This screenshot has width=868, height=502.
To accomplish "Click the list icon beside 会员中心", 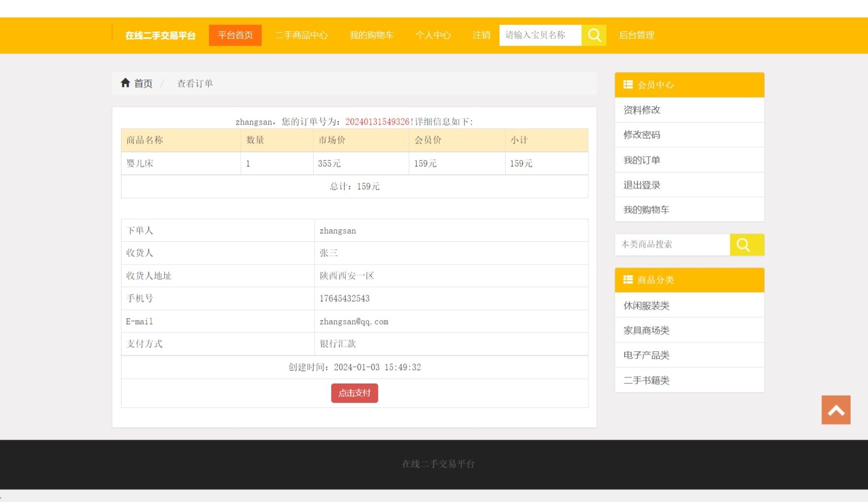I will 628,84.
